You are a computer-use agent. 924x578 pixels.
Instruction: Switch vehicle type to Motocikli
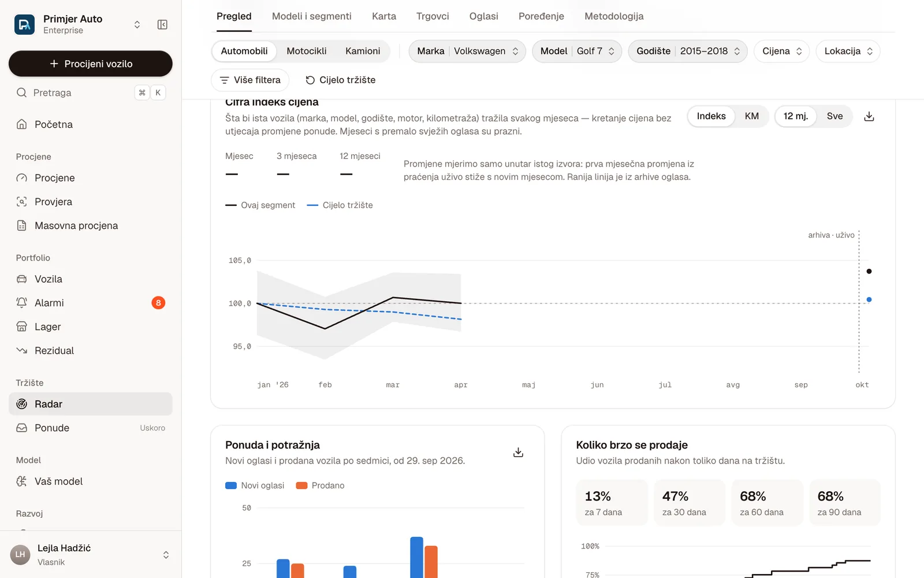click(307, 51)
